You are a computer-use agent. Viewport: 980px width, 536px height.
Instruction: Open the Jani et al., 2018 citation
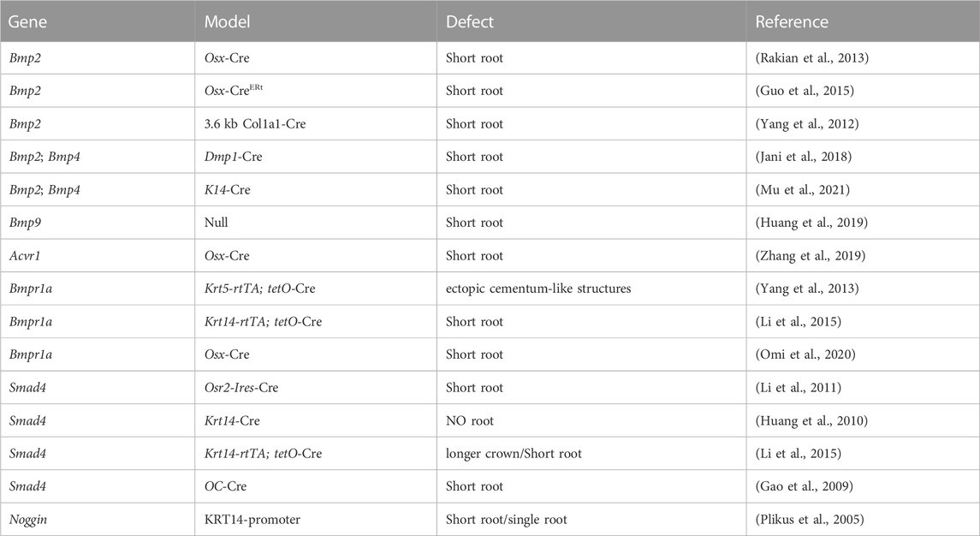pos(803,157)
